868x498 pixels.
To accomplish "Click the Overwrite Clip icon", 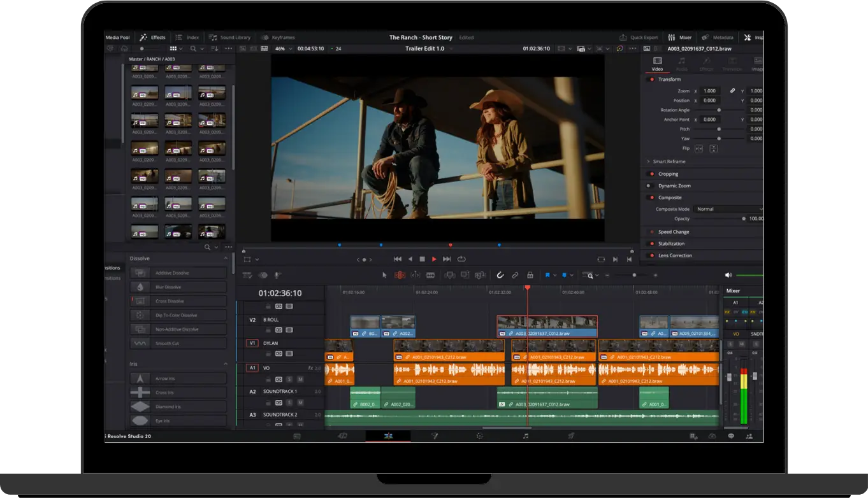I will [x=465, y=275].
